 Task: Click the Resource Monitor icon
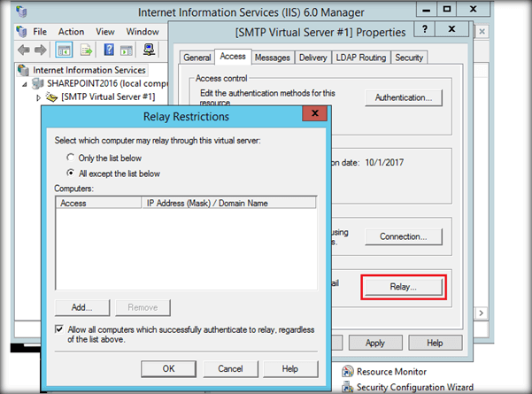pyautogui.click(x=347, y=371)
